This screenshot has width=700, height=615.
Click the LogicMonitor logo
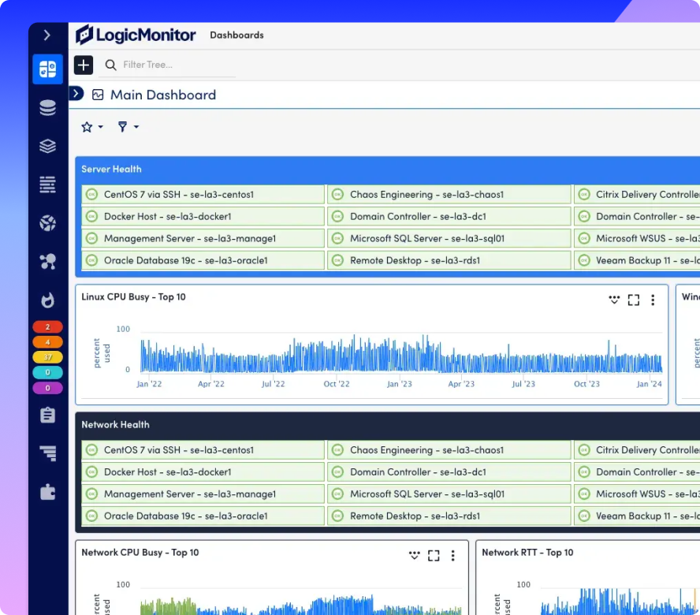click(136, 35)
